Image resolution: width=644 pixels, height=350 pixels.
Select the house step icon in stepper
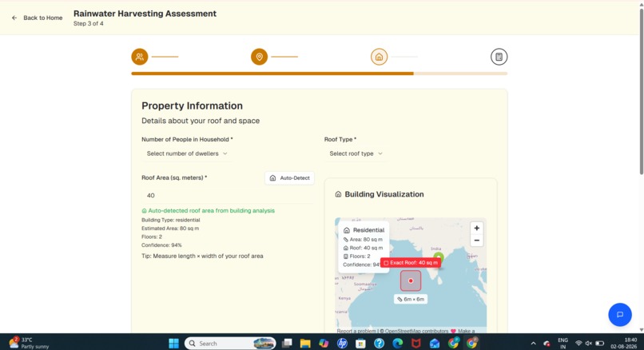coord(379,57)
